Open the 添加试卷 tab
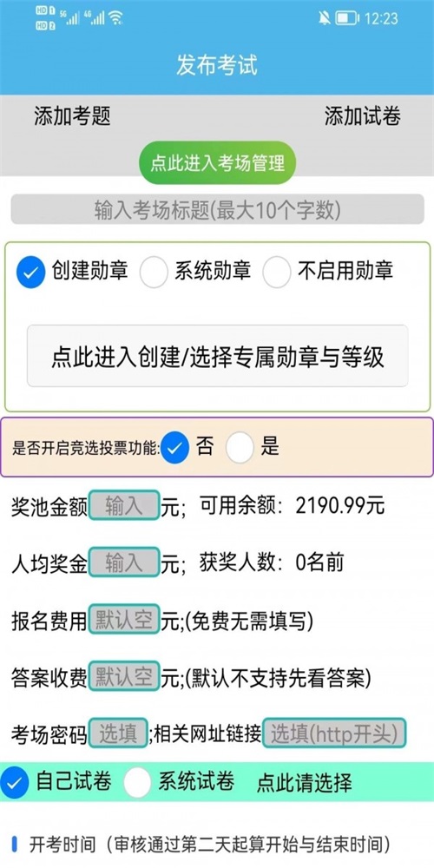 363,117
